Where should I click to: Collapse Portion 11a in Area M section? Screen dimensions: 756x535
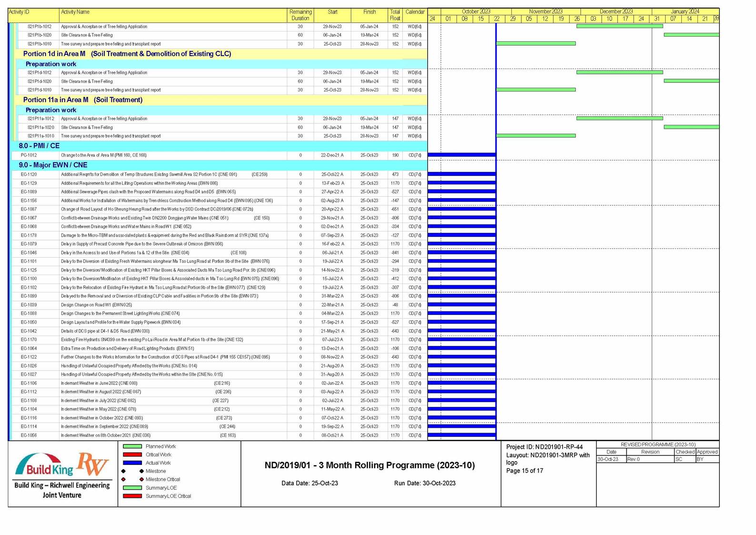82,100
